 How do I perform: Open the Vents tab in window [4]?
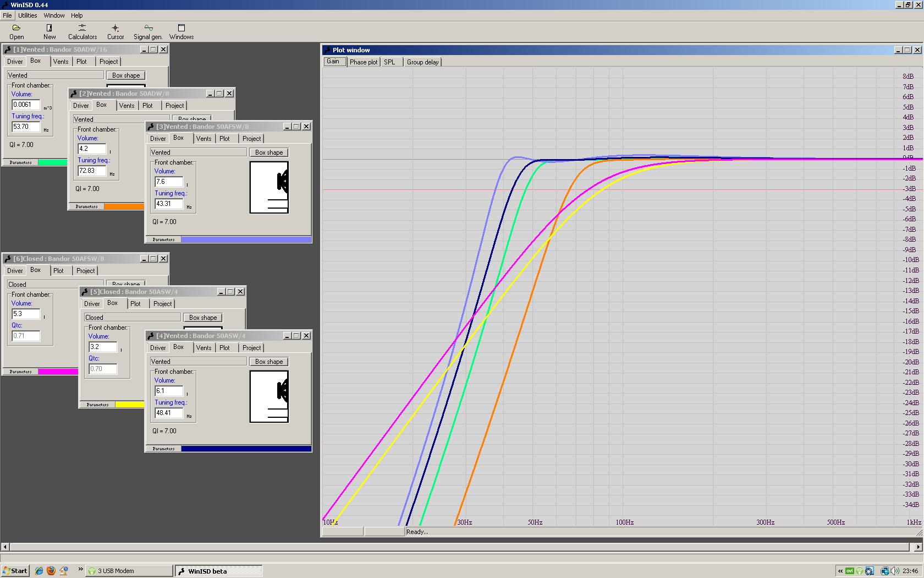tap(204, 348)
